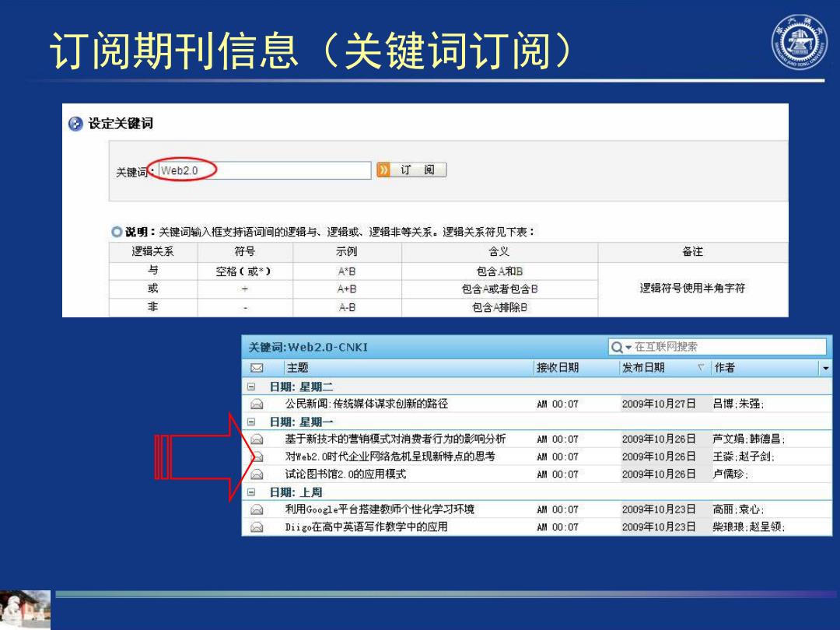Screen dimensions: 840x630
Task: Click the envelope icon in the column header
Action: click(x=257, y=368)
